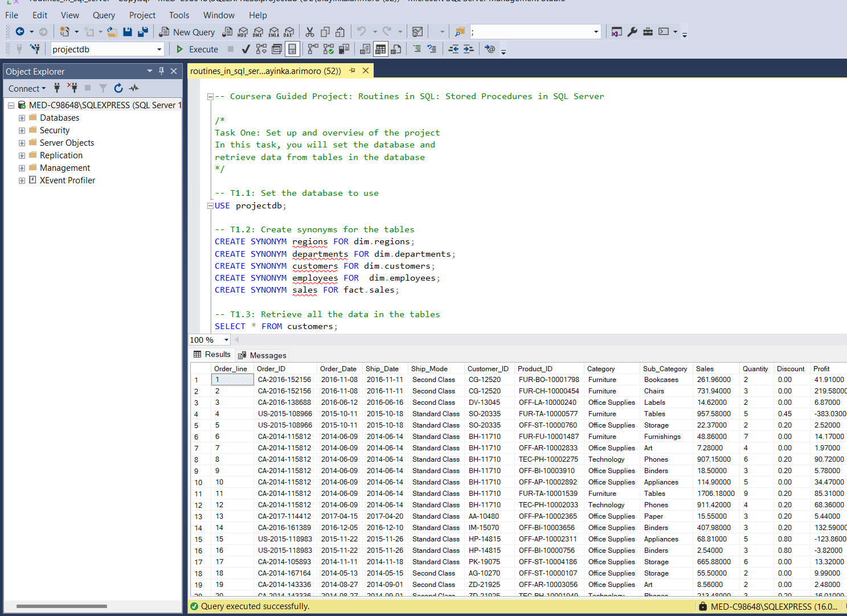Open the projectdb database dropdown
Image resolution: width=847 pixels, height=616 pixels.
pos(159,50)
